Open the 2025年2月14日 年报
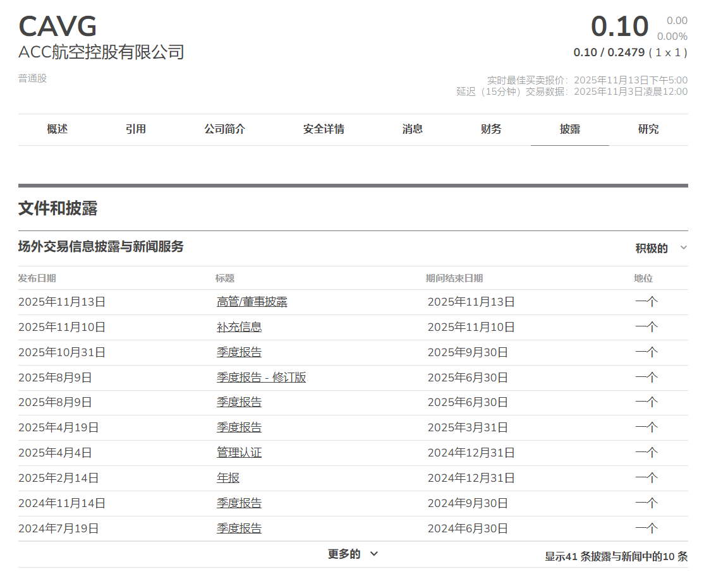The height and width of the screenshot is (579, 728). [227, 478]
